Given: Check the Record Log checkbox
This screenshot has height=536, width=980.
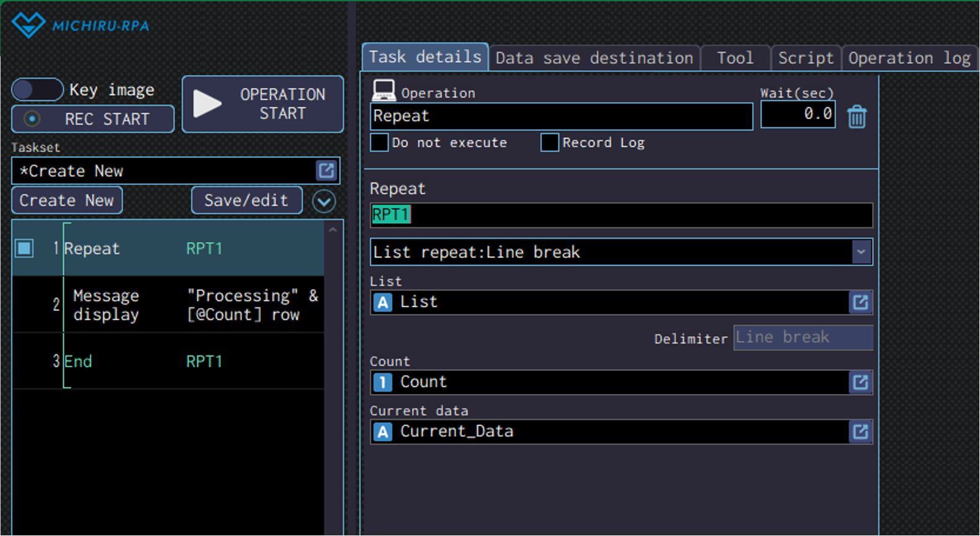Looking at the screenshot, I should 549,143.
